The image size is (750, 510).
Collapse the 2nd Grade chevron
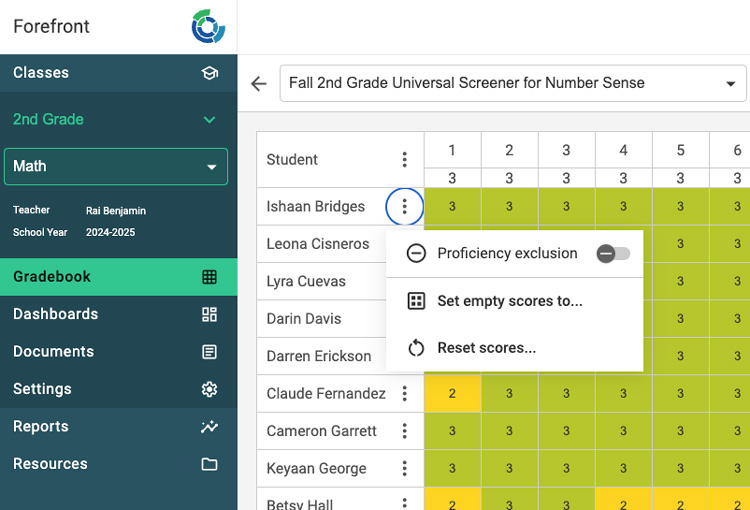(210, 120)
